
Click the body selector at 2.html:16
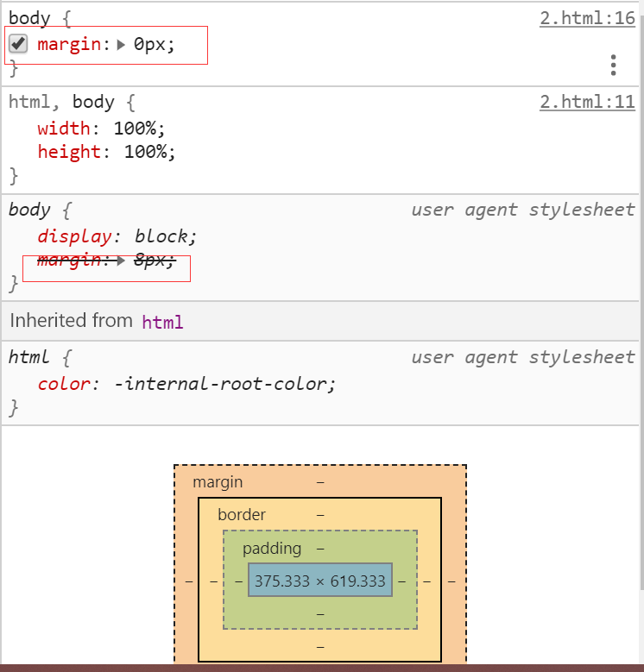pyautogui.click(x=29, y=19)
